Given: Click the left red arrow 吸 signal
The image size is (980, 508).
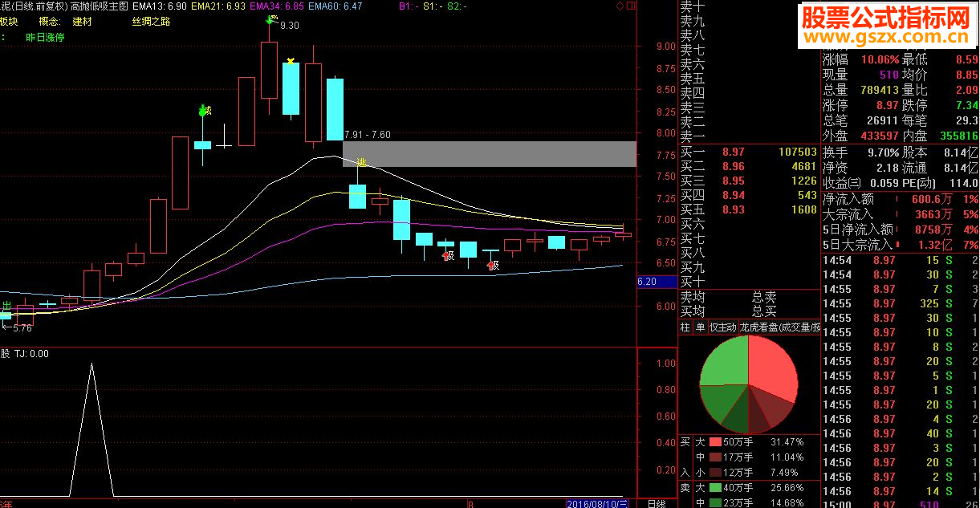Looking at the screenshot, I should pyautogui.click(x=448, y=256).
